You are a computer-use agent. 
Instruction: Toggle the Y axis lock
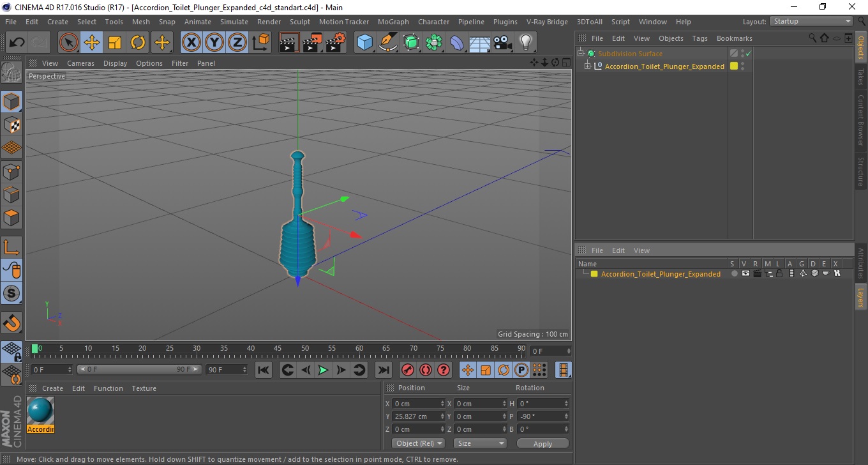coord(214,43)
